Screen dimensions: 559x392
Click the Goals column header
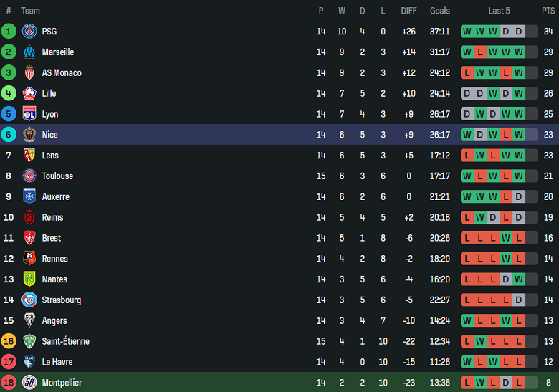tap(440, 11)
